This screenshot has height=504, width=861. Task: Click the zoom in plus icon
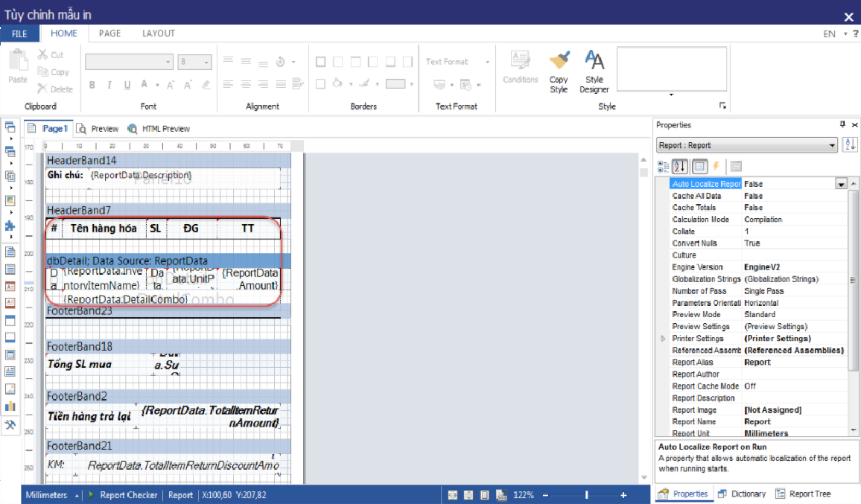pyautogui.click(x=623, y=495)
